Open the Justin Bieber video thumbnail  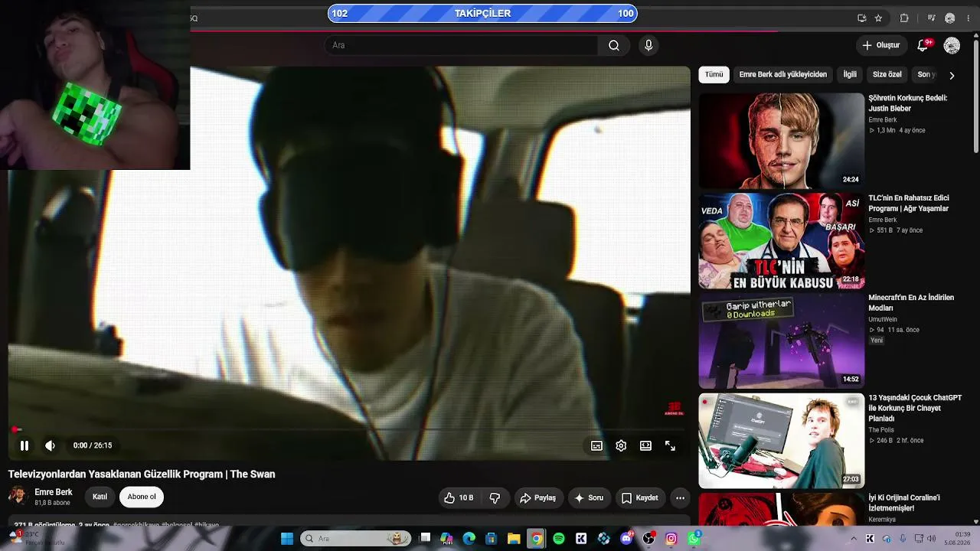click(781, 141)
